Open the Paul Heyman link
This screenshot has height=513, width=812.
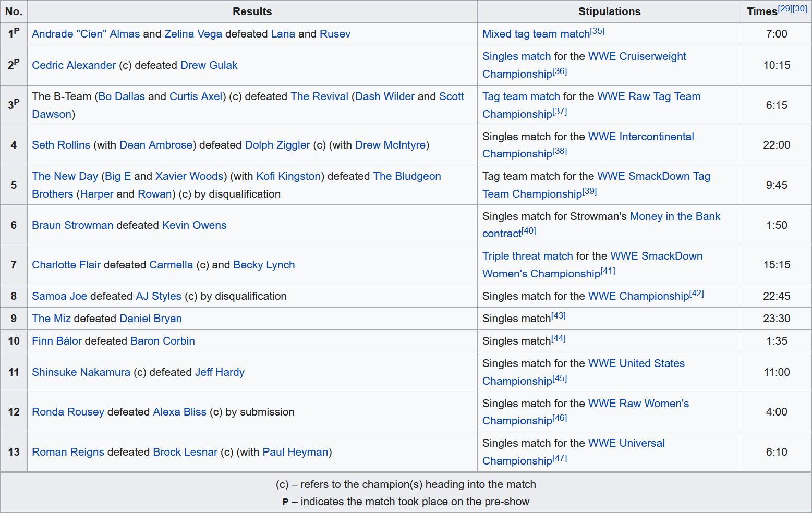pos(295,452)
